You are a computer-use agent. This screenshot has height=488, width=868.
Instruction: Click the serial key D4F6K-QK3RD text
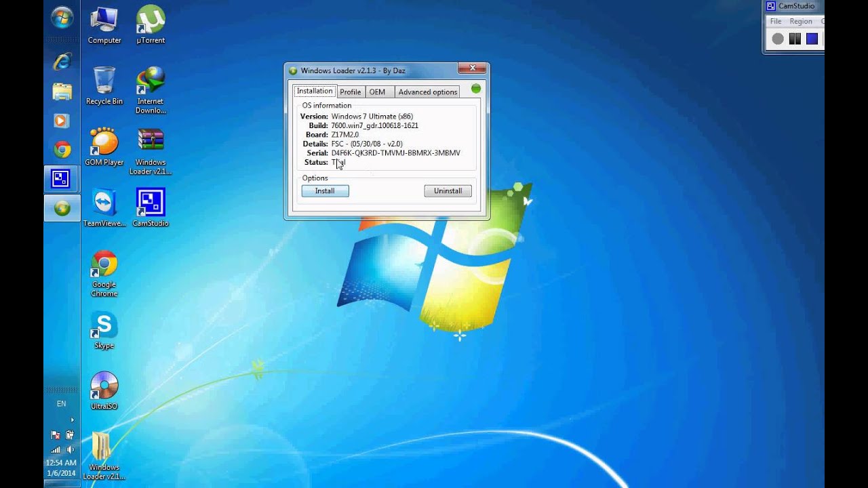(x=395, y=153)
